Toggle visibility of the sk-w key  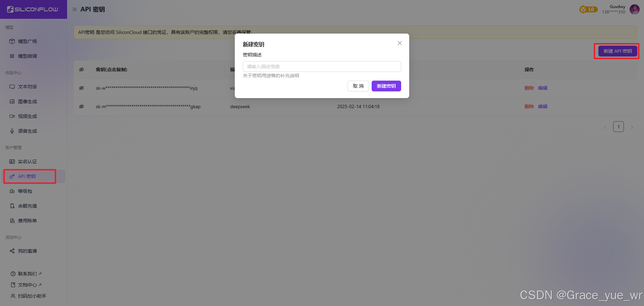(x=82, y=88)
